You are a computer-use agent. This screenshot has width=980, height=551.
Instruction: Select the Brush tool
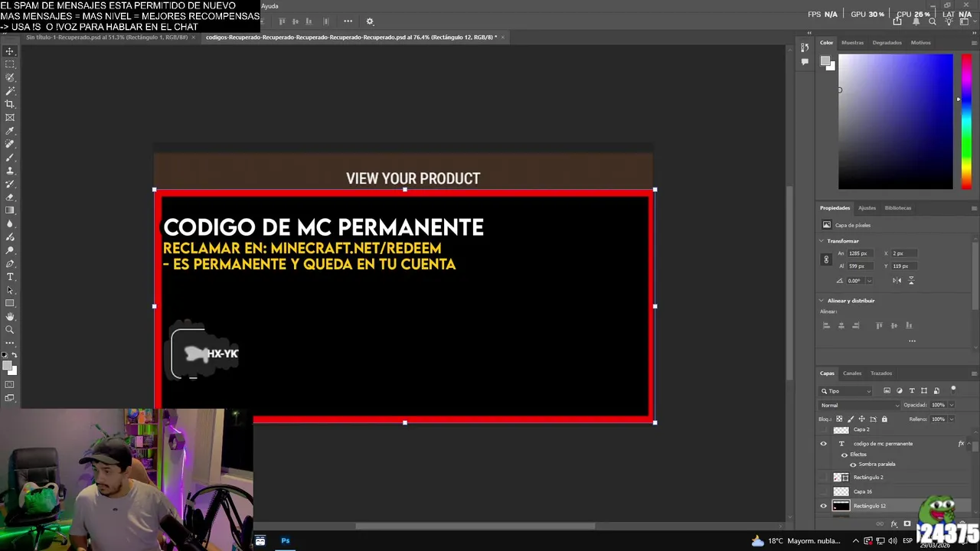click(10, 158)
